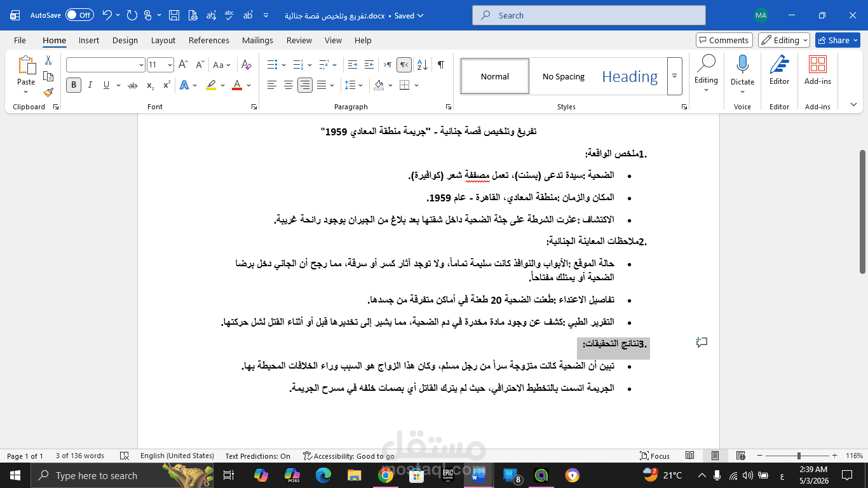Apply Normal style

pos(495,76)
